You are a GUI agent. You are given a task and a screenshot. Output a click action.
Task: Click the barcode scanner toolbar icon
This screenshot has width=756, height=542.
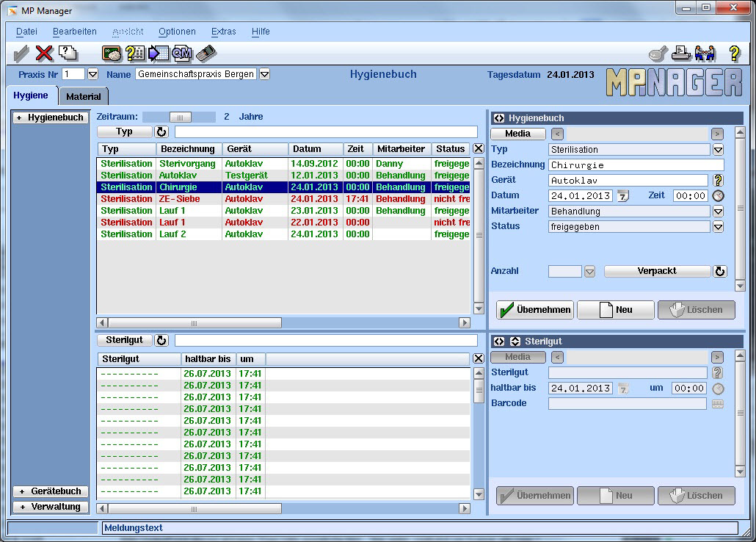(x=206, y=53)
